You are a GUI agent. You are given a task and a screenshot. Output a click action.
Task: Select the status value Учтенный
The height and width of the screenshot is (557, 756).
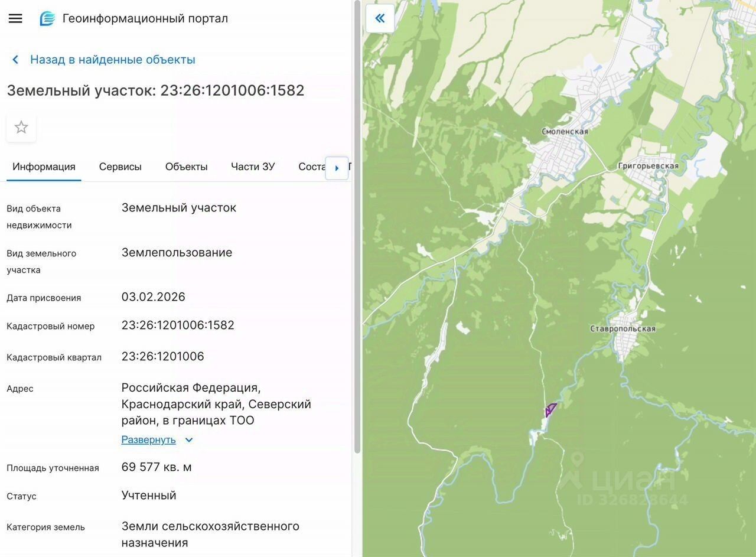pos(149,496)
